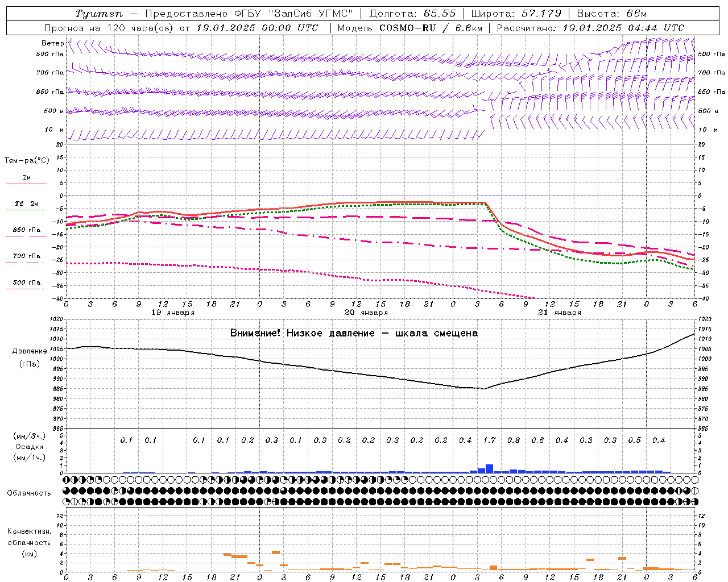Image resolution: width=728 pixels, height=582 pixels.
Task: Click the "Прогноз на 120 часа(ов)" forecast length text
Action: (110, 28)
